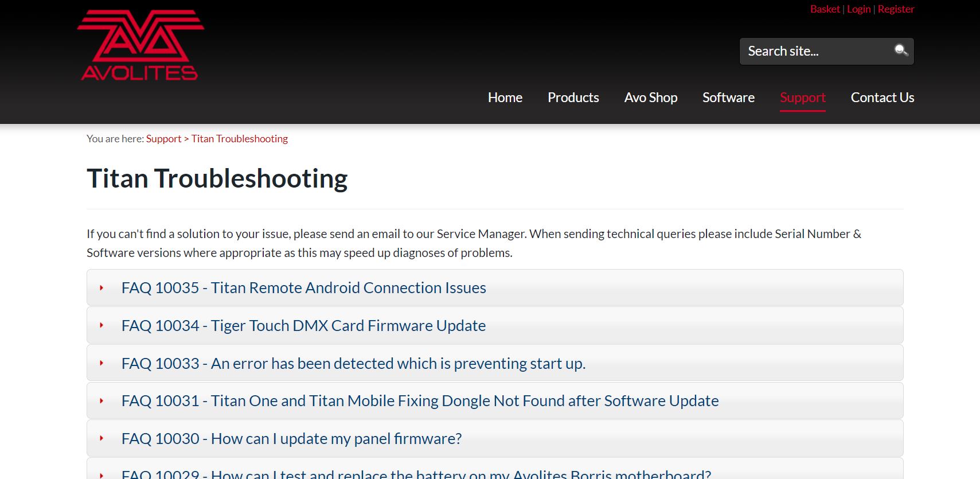Click the red arrow beside FAQ 10031
Viewport: 980px width, 479px height.
(101, 400)
